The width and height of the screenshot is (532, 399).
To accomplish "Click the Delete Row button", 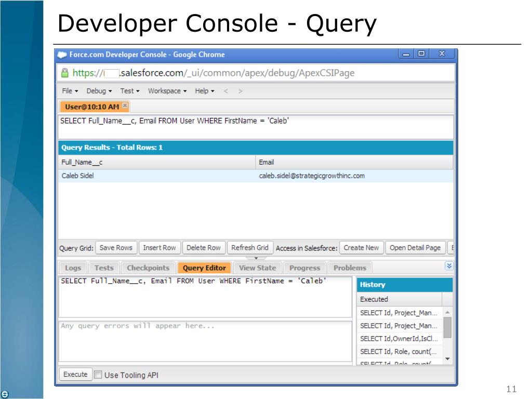I will pos(204,248).
